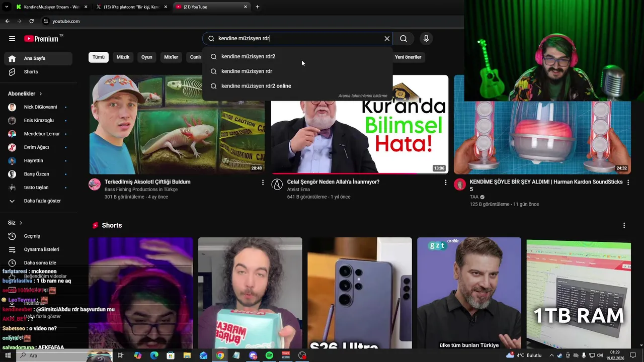Open Bass Fishing Productions channel avatar
Screen dimensions: 644x362
[95, 185]
